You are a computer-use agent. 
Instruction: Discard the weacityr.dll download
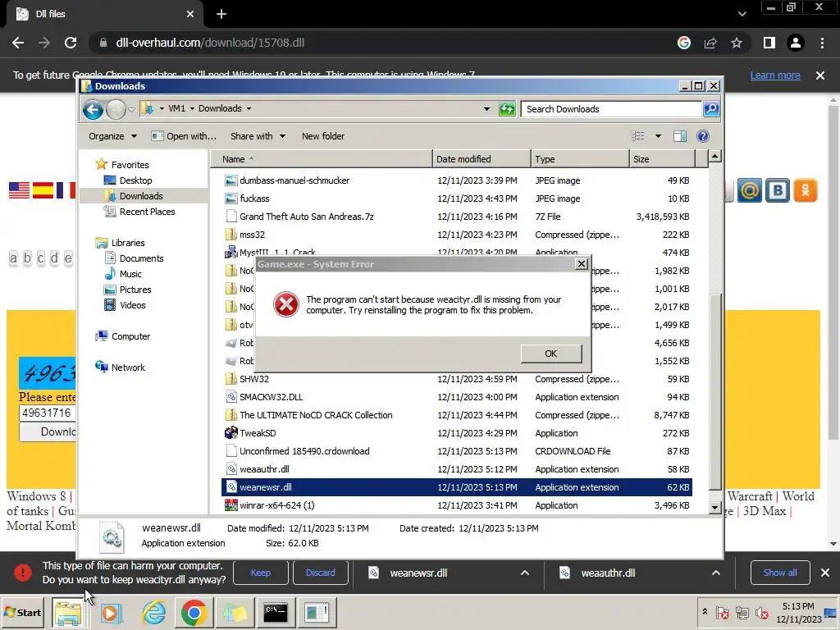(x=321, y=573)
